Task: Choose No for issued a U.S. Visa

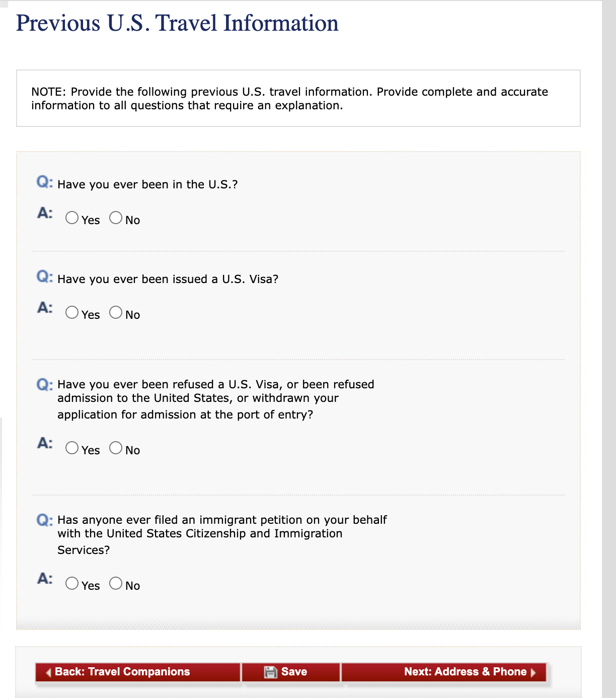Action: click(116, 312)
